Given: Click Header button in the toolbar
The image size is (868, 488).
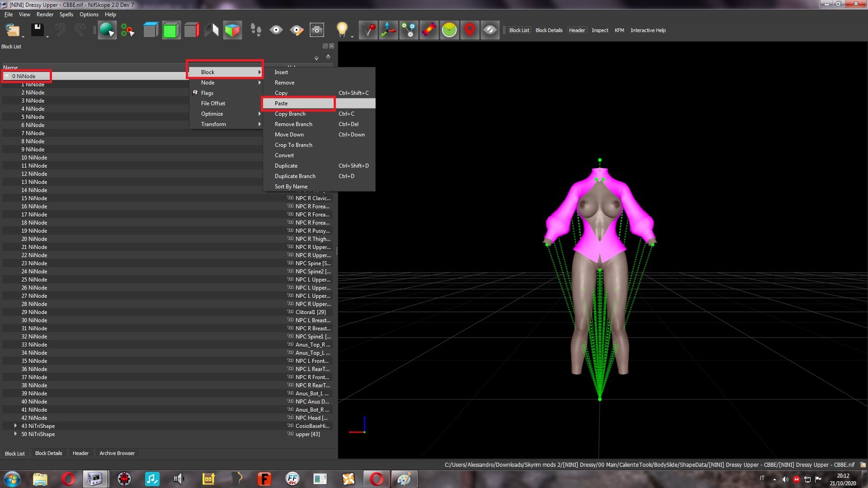Looking at the screenshot, I should click(x=577, y=30).
